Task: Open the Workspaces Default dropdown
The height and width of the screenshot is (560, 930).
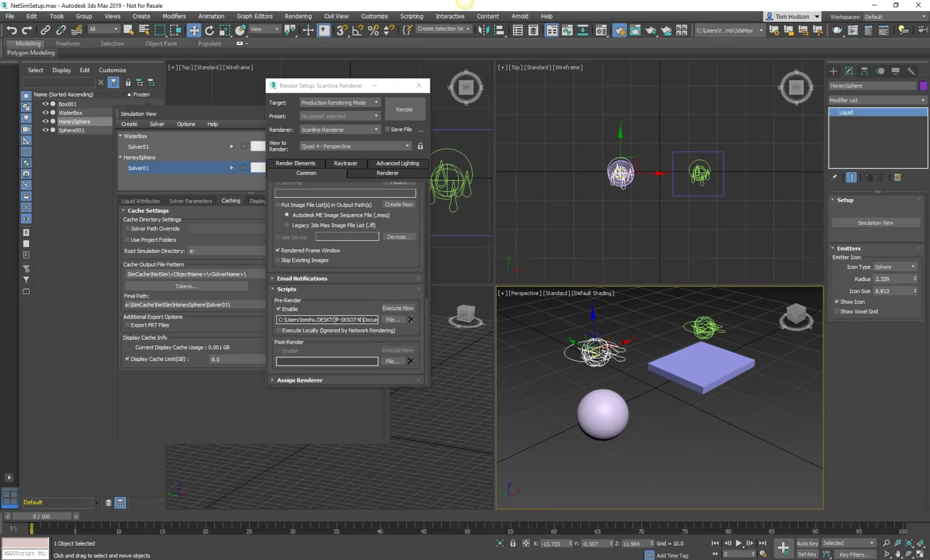Action: (x=895, y=17)
